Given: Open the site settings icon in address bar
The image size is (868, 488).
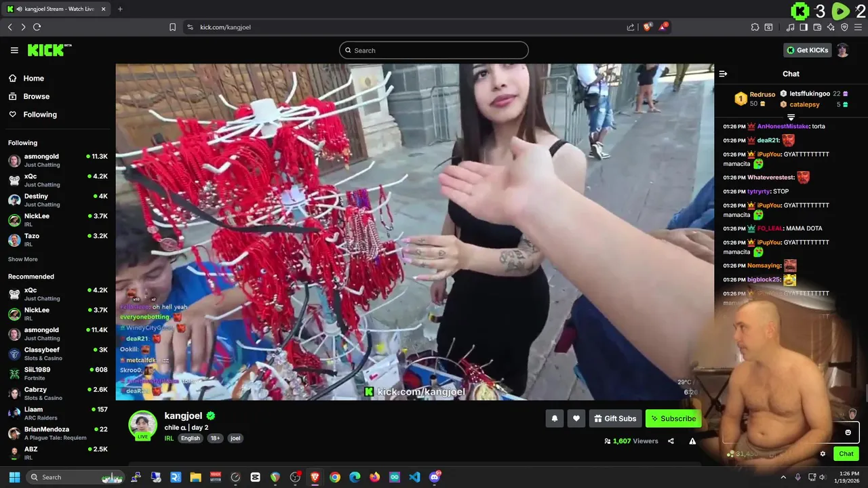Looking at the screenshot, I should coord(190,27).
